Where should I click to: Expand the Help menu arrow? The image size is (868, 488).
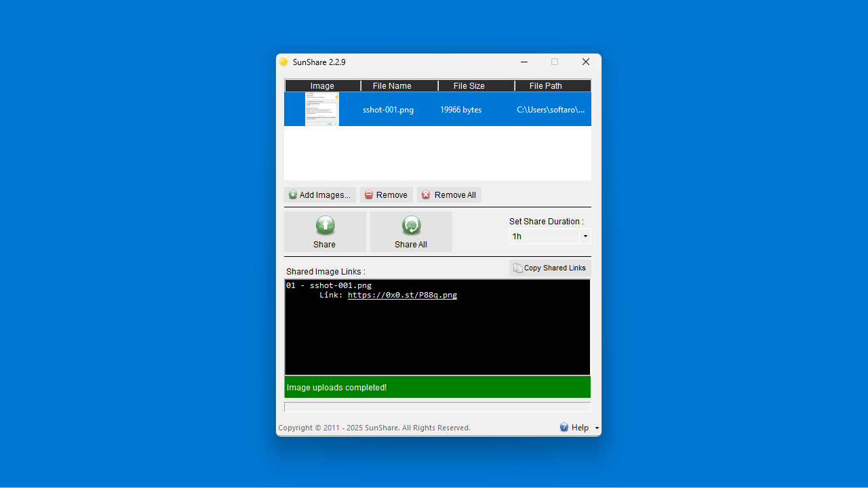point(597,428)
